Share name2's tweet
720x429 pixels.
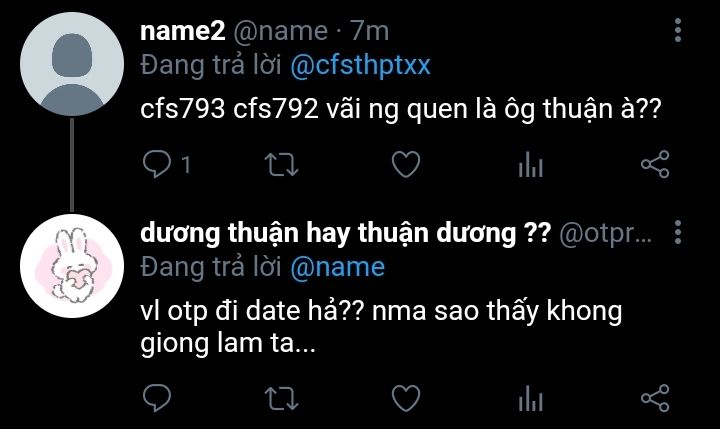(655, 164)
